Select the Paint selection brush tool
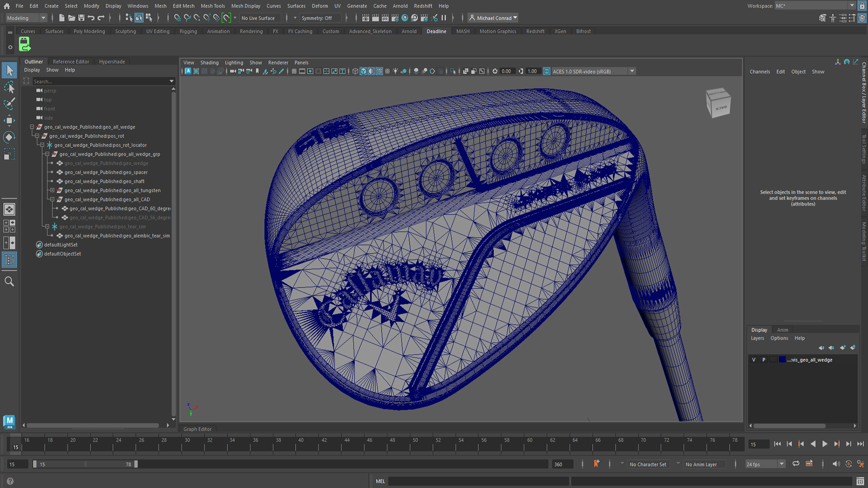The height and width of the screenshot is (488, 868). click(x=9, y=104)
